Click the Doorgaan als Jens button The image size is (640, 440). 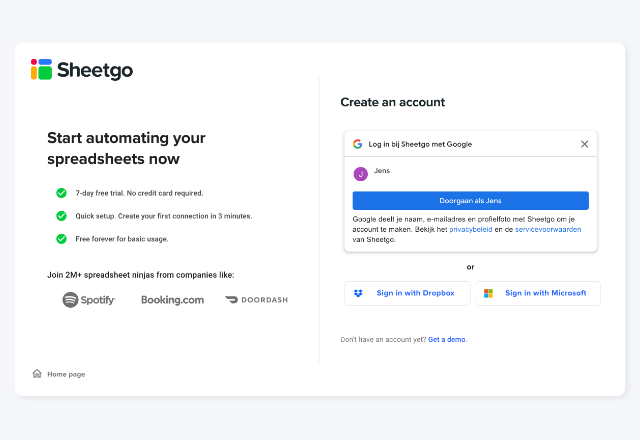(x=471, y=200)
